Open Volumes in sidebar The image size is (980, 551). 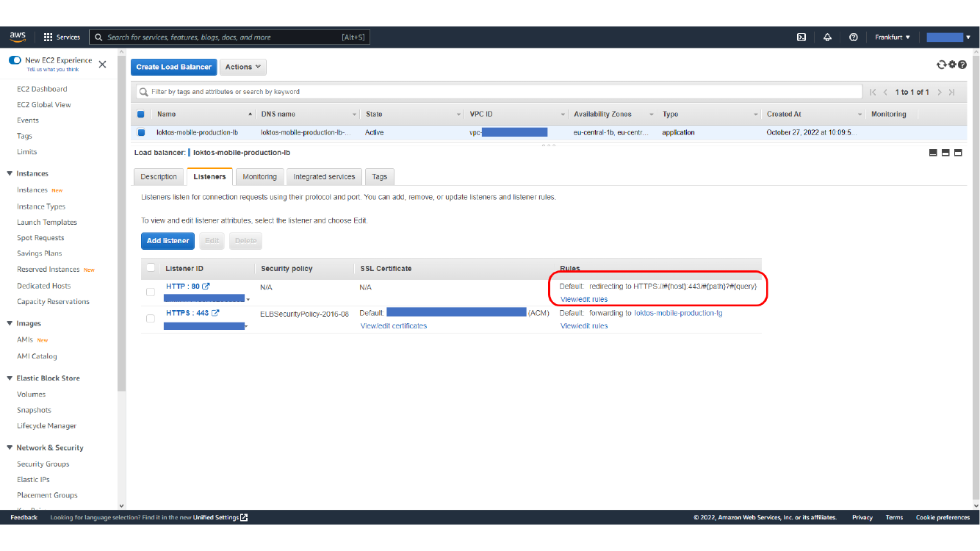(32, 395)
